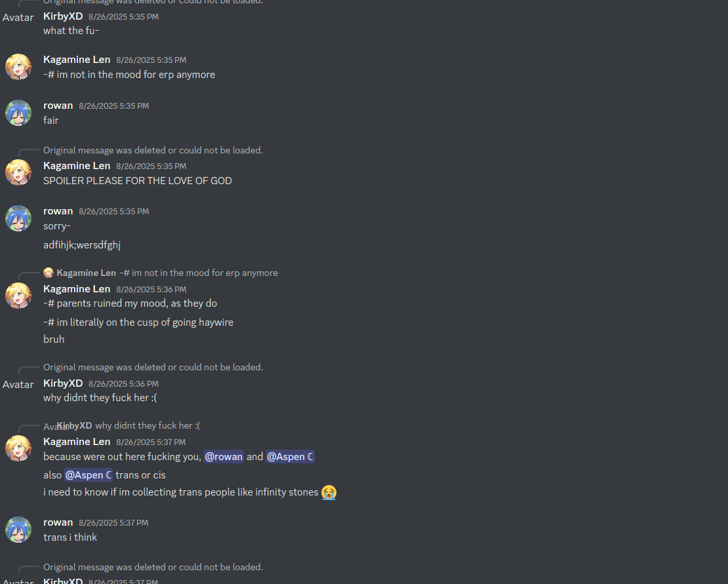Click Kagamine Len avatar on parents message
This screenshot has height=584, width=728.
tap(18, 296)
